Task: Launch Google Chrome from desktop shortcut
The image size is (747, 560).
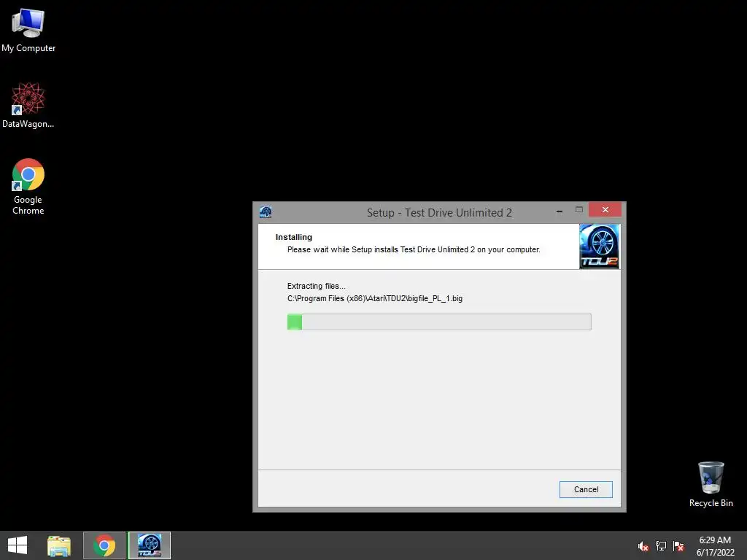Action: [28, 186]
